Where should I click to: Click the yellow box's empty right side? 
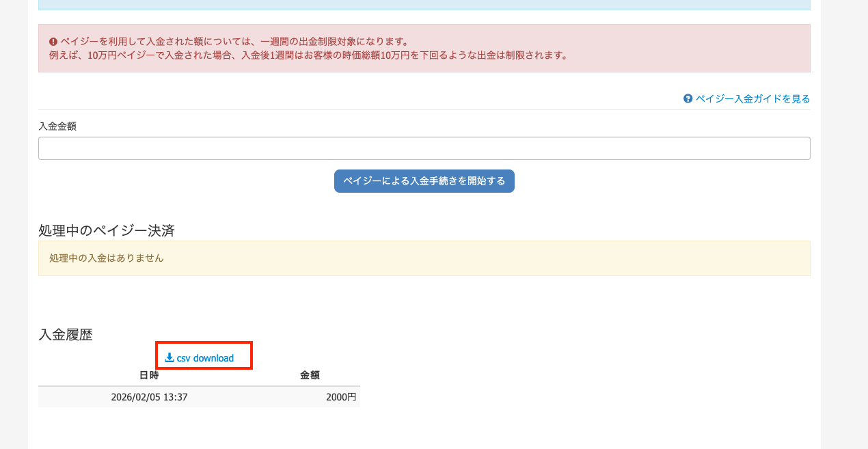[615, 258]
